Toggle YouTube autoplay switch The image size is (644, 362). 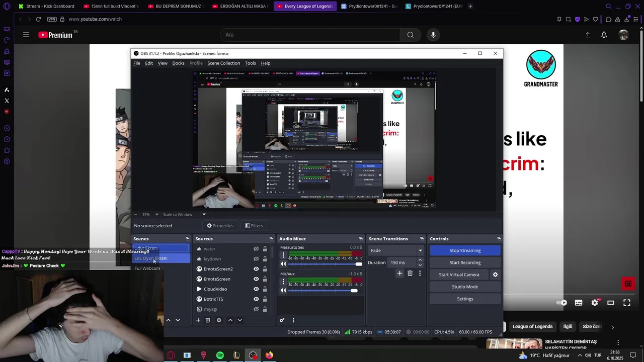point(561,303)
